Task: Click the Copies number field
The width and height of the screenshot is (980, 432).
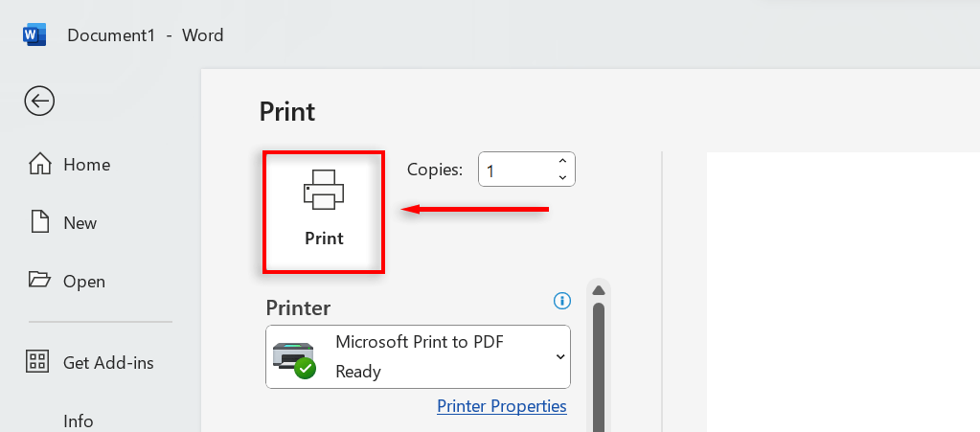Action: (515, 171)
